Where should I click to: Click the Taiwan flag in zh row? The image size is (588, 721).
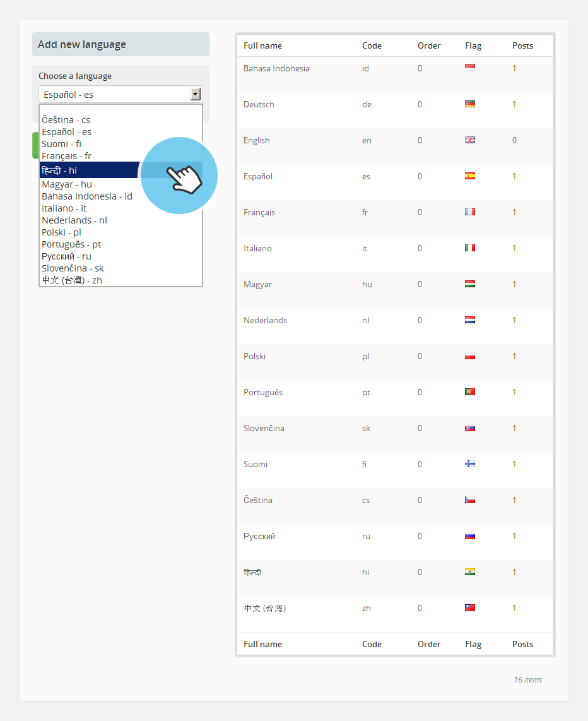pos(469,608)
